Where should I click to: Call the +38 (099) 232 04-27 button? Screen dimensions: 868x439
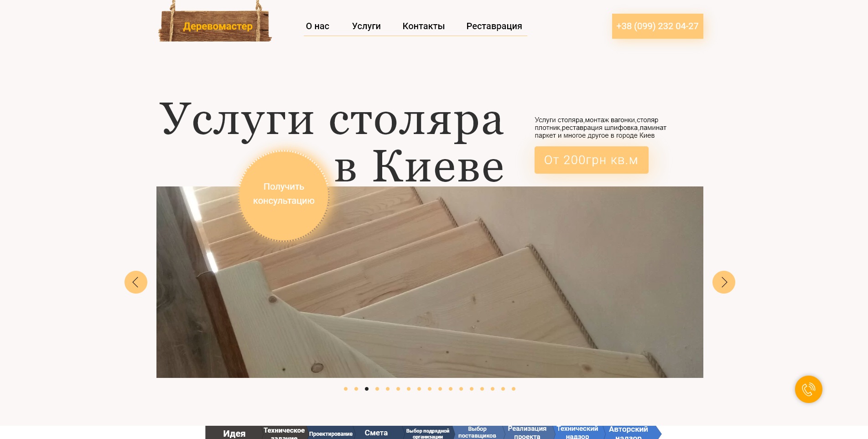pos(657,26)
